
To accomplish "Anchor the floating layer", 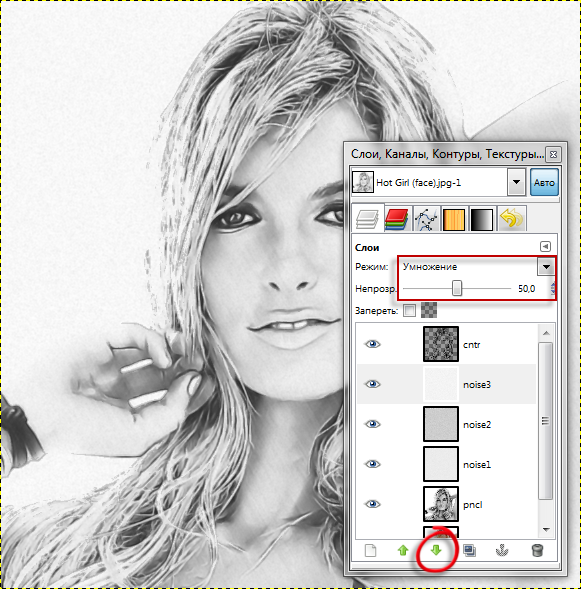I will click(502, 551).
